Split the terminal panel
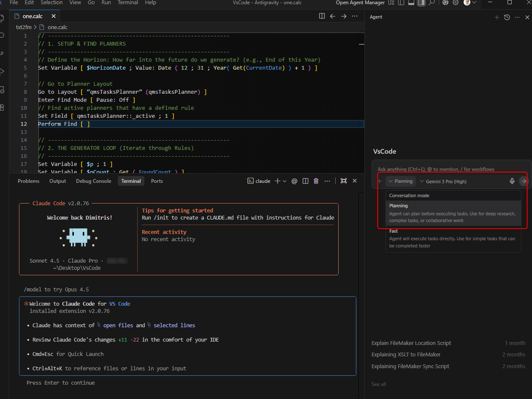 [305, 181]
